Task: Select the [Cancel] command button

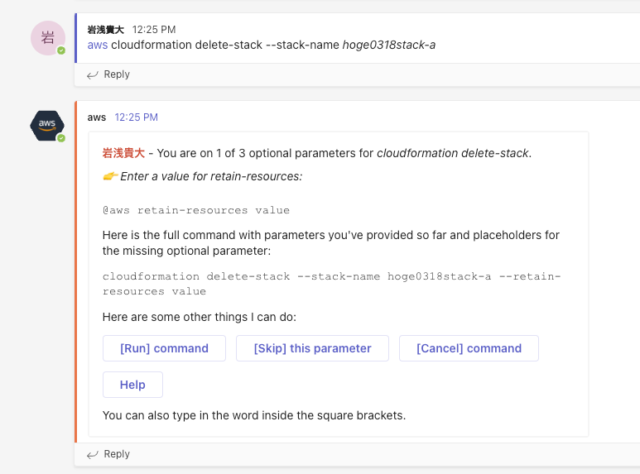Action: pos(469,348)
